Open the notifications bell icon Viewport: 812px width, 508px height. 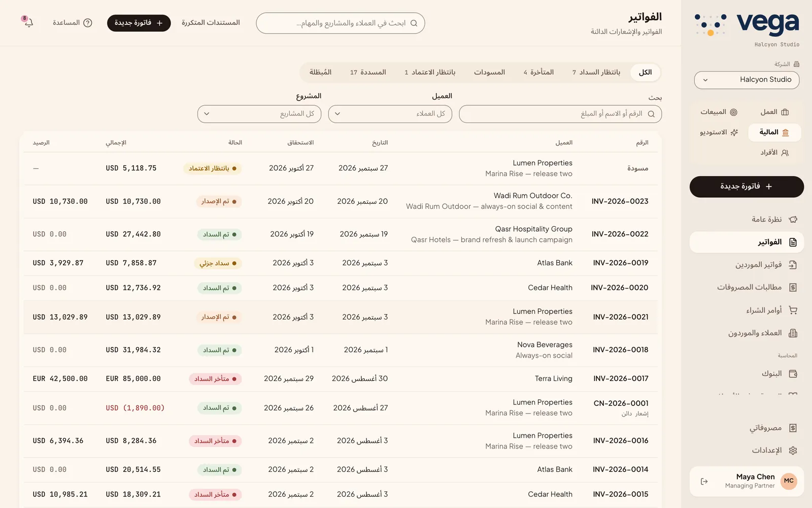(x=28, y=23)
